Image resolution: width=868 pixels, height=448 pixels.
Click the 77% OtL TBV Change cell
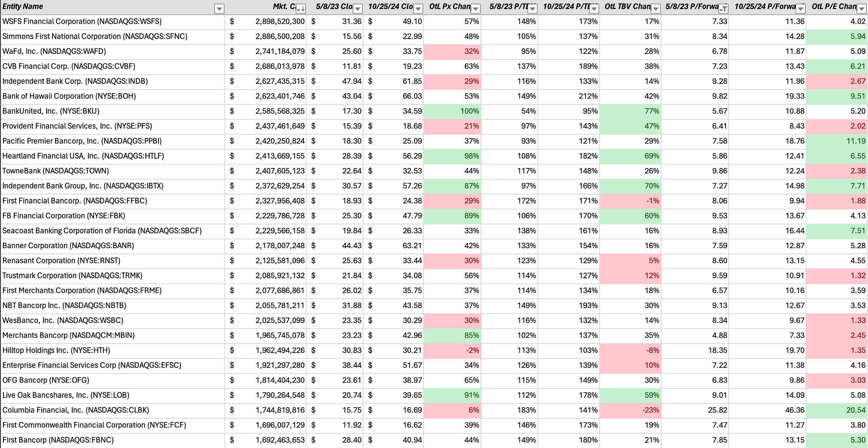pyautogui.click(x=630, y=111)
